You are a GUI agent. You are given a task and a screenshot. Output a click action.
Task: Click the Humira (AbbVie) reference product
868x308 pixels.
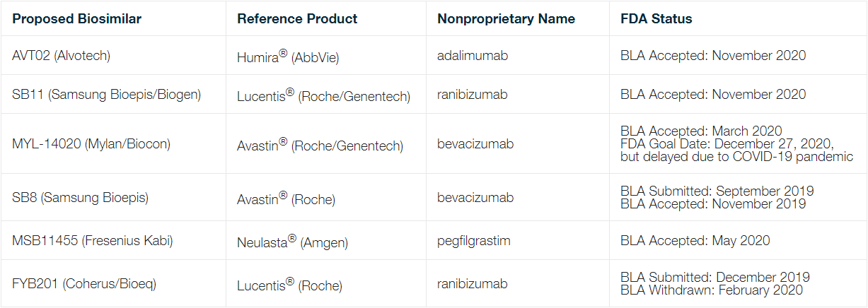[288, 56]
